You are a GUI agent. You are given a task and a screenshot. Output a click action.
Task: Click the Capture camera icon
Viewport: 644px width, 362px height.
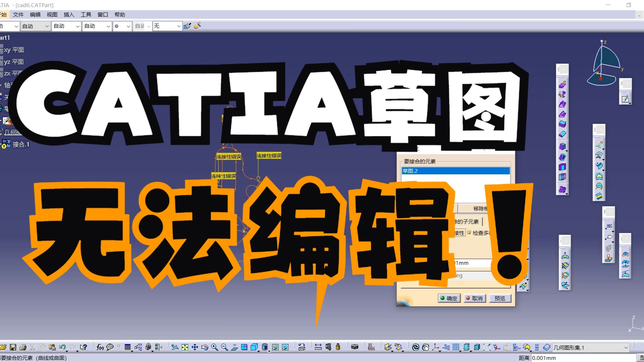point(355,347)
